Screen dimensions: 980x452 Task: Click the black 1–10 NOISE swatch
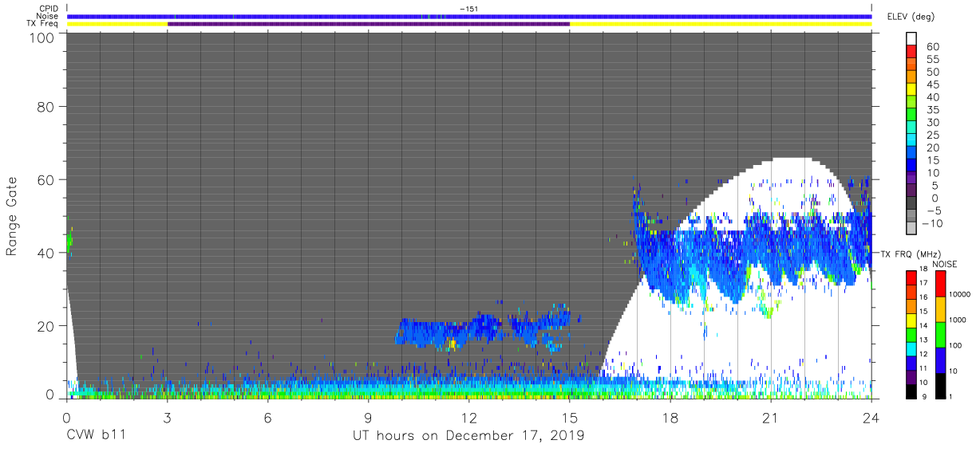(x=942, y=385)
